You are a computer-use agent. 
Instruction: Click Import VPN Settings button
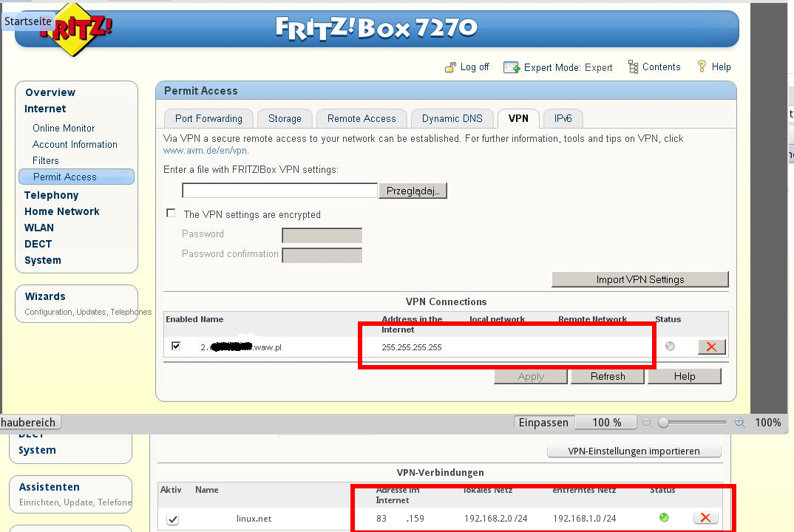pos(640,279)
